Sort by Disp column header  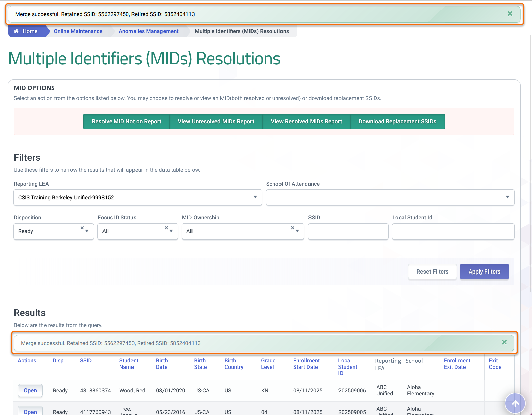58,360
